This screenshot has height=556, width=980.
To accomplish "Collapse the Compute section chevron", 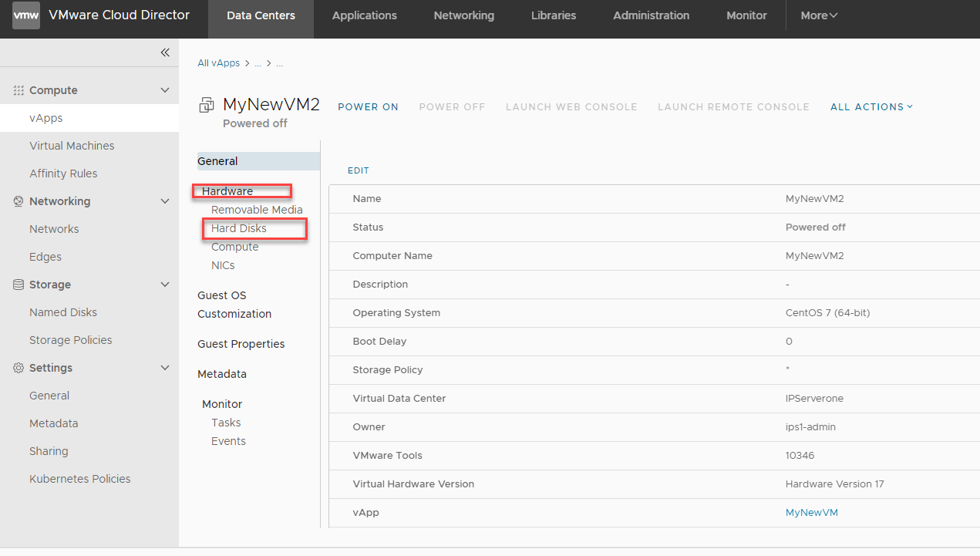I will coord(164,90).
